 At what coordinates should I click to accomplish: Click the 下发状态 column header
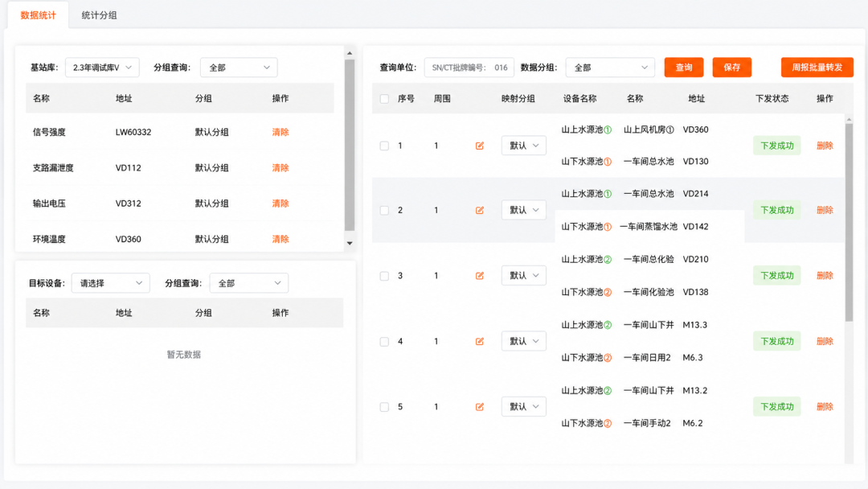(772, 99)
